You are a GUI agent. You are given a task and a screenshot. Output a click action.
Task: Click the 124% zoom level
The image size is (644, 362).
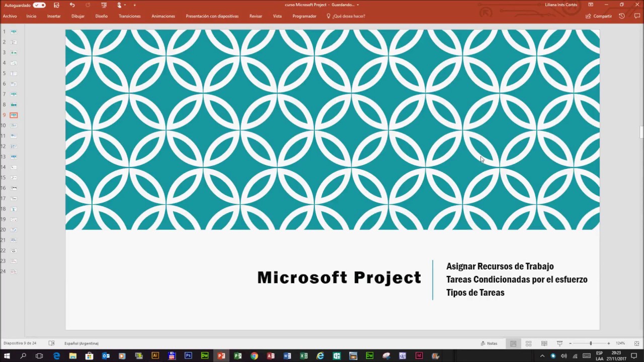[x=620, y=343]
